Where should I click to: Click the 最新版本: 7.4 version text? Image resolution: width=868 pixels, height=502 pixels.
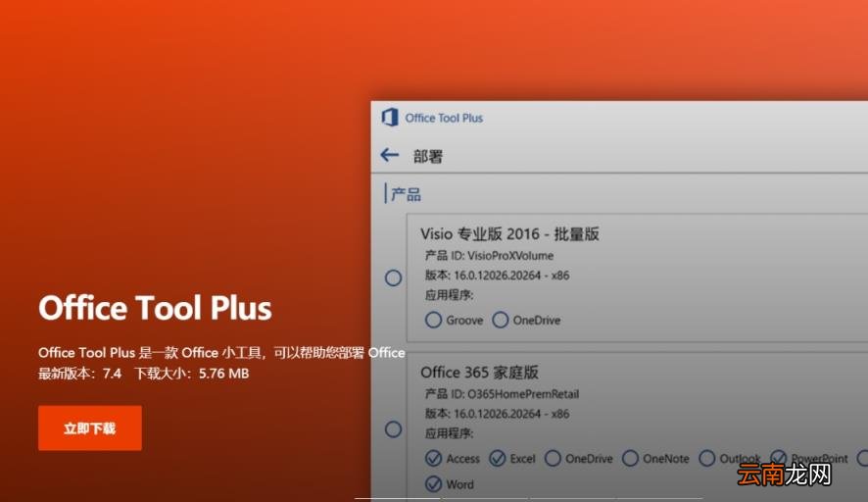[79, 374]
